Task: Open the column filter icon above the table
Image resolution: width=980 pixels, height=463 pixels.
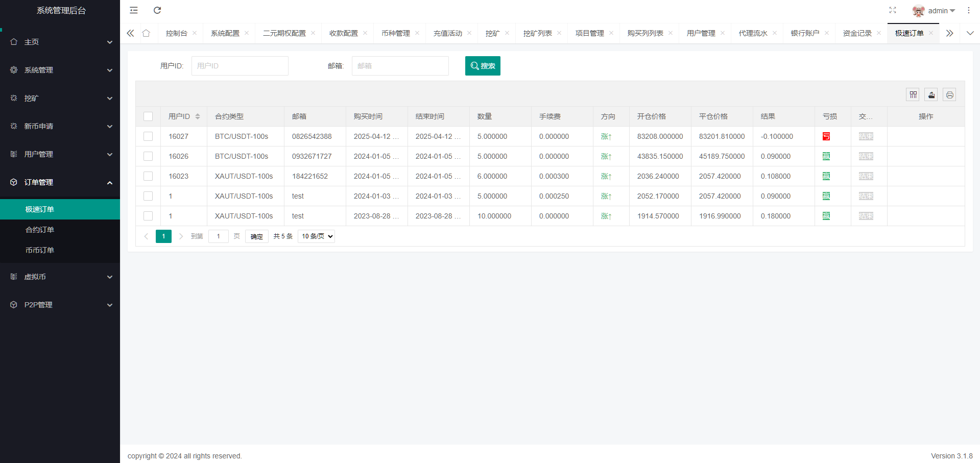Action: click(913, 95)
